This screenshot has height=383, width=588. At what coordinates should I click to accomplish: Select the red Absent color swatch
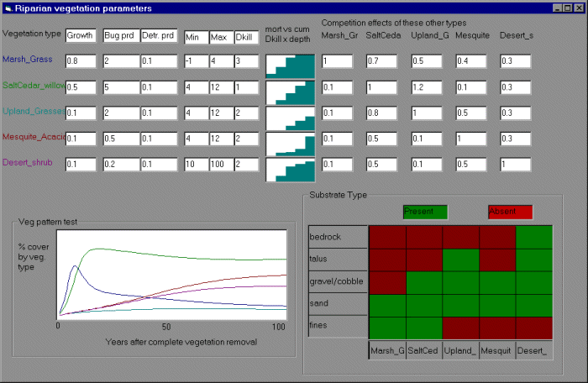coord(510,212)
